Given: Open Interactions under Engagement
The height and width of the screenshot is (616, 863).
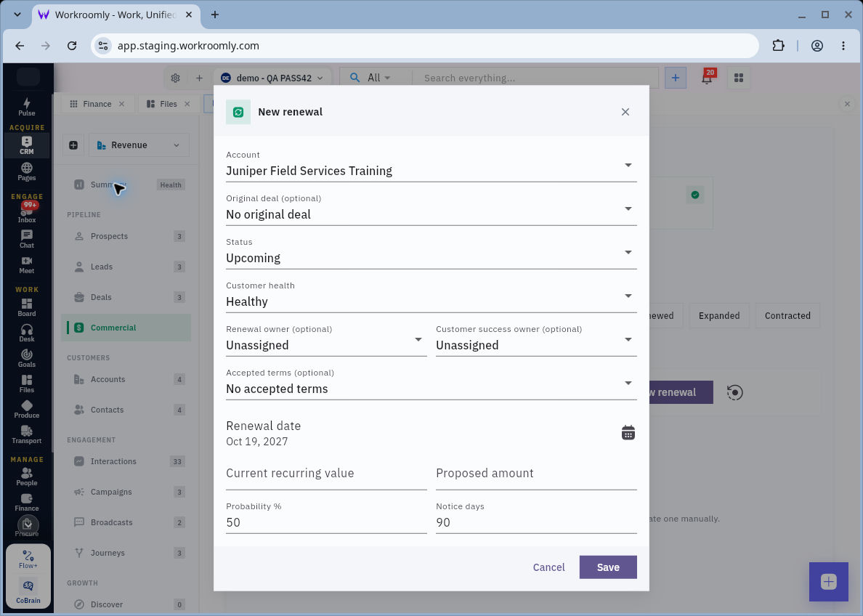Looking at the screenshot, I should tap(126, 461).
